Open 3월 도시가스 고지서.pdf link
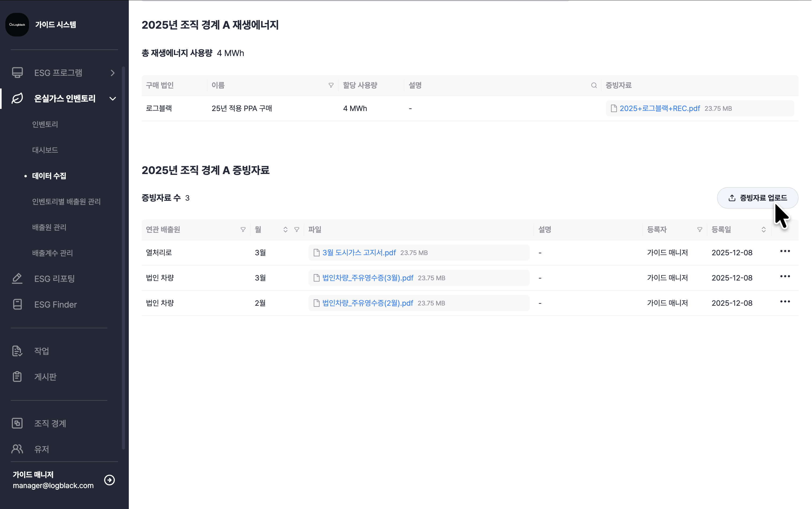 359,253
